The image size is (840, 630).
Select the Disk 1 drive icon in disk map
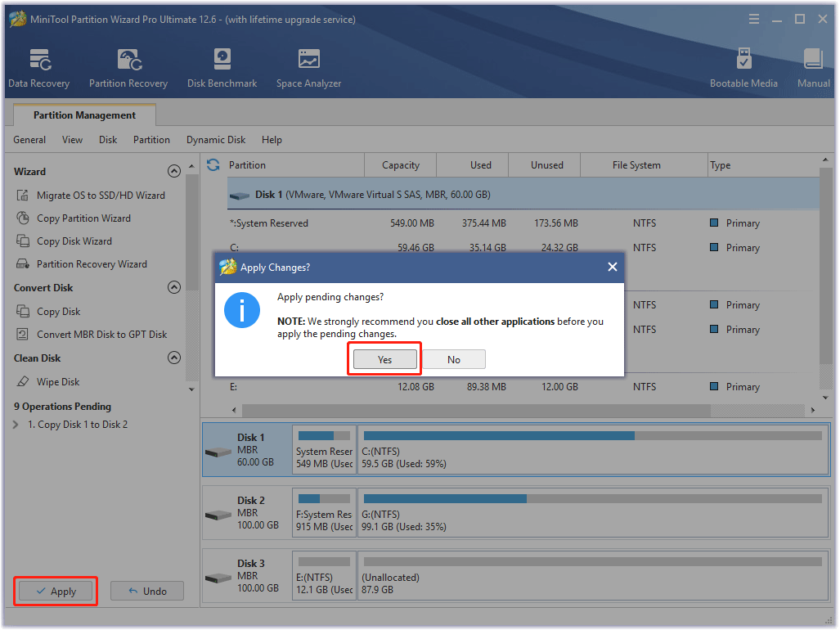(x=218, y=452)
